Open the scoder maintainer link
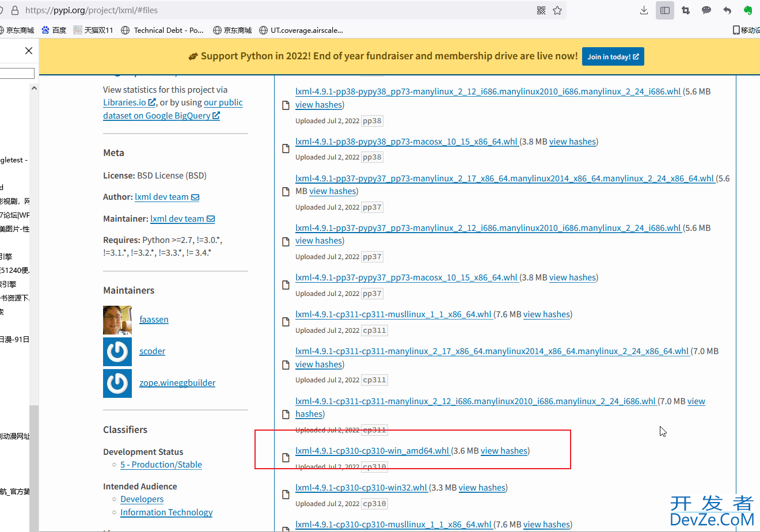 (152, 351)
